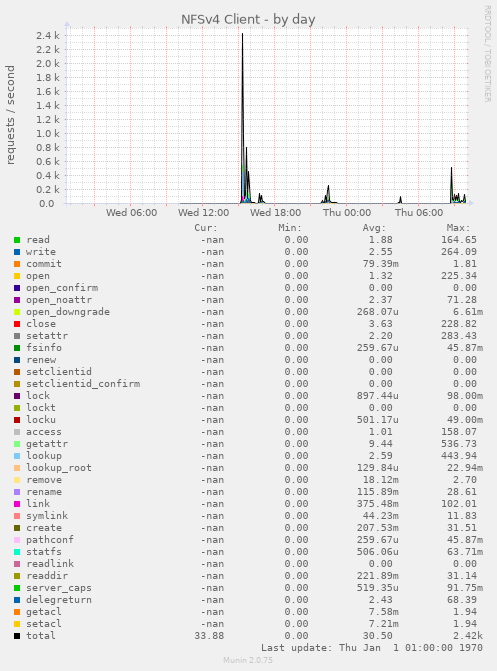Viewport: 497px width, 671px height.
Task: Select the 'readlink' legend label
Action: click(50, 564)
